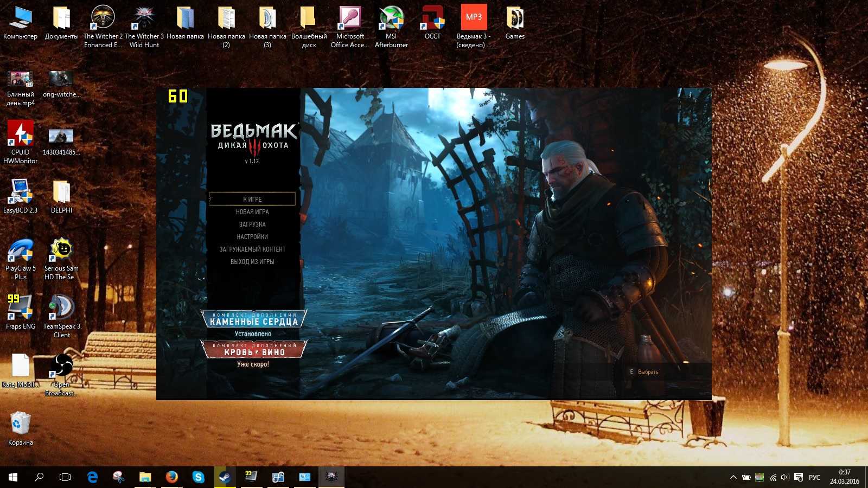
Task: Select the Ведьмак 3 MP3 file
Action: click(474, 27)
